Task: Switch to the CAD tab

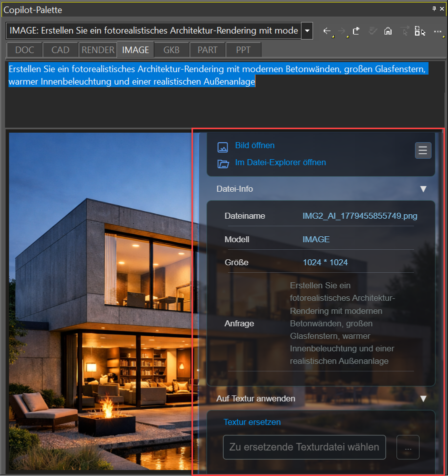Action: pos(60,50)
